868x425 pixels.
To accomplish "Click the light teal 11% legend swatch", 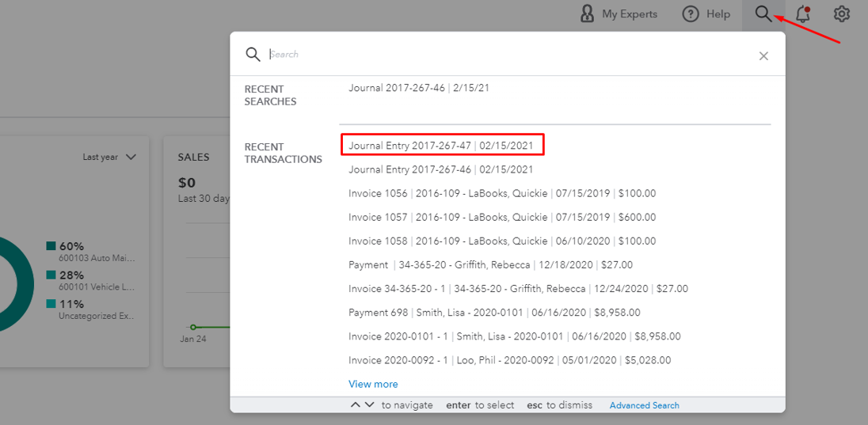I will pyautogui.click(x=51, y=304).
